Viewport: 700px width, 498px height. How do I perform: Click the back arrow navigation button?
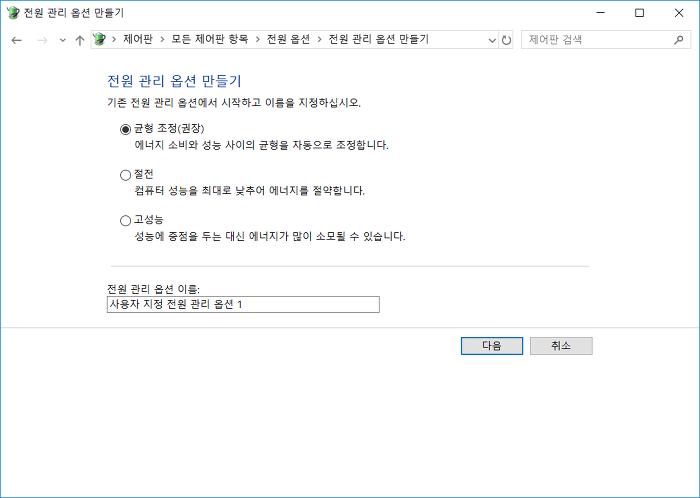click(x=17, y=40)
